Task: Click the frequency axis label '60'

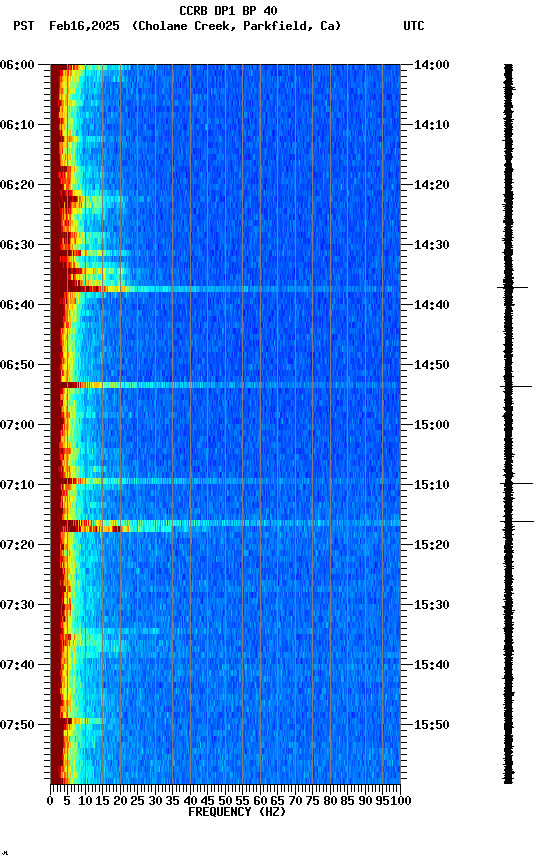Action: [x=260, y=801]
